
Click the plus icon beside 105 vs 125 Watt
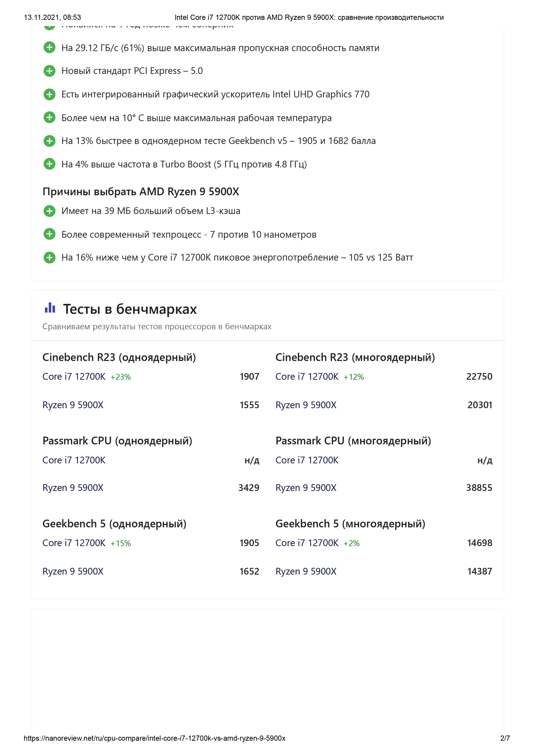[49, 258]
